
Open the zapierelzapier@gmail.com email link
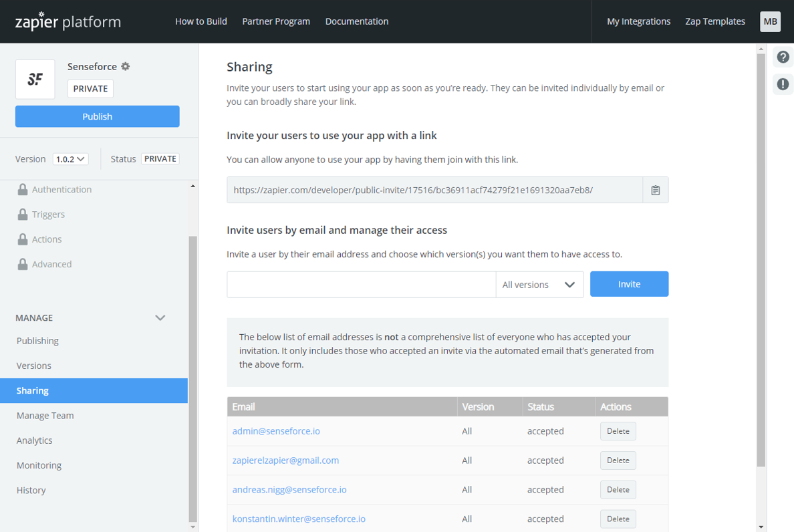point(285,460)
